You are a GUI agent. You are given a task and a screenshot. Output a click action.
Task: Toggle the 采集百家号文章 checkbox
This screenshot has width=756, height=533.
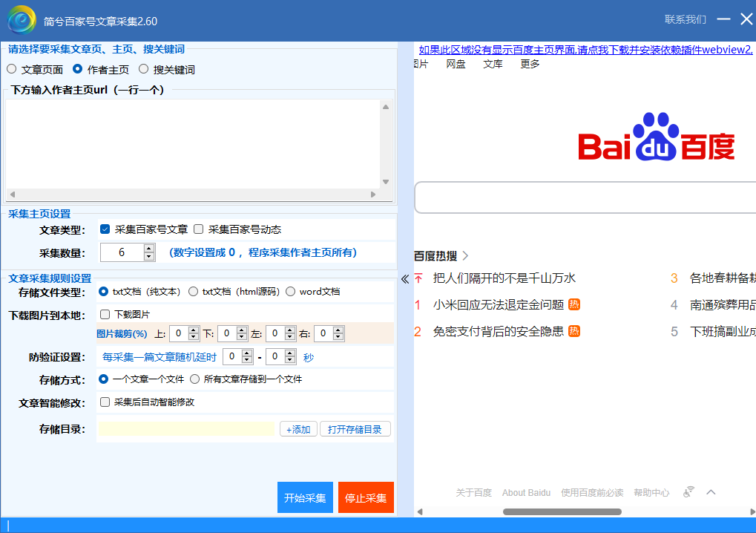pyautogui.click(x=105, y=229)
